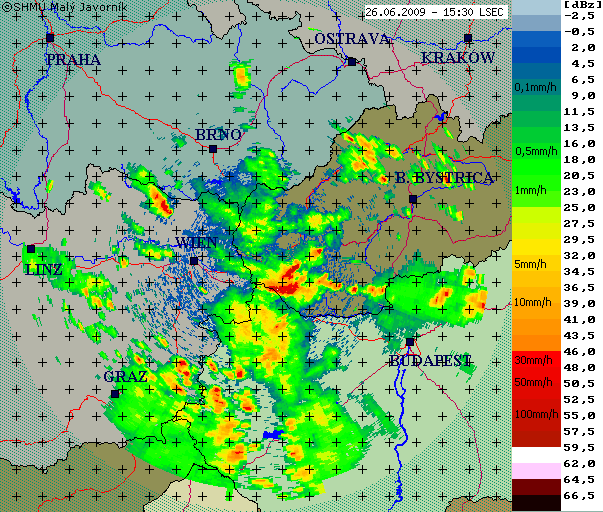
Task: Click the 10mm/h orange legend band
Action: 535,302
